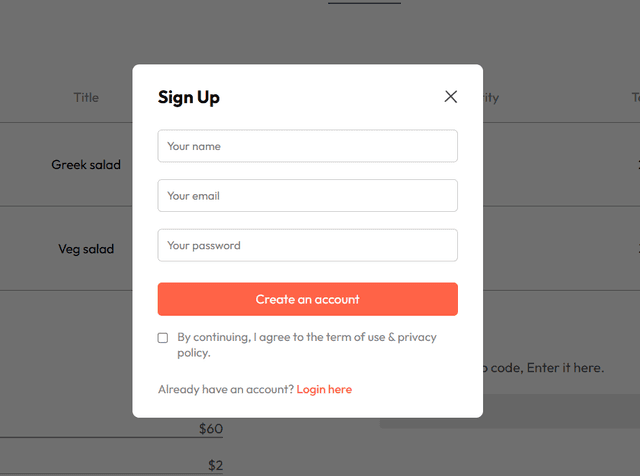Tick the terms agreement checkbox
This screenshot has height=476, width=640.
tap(163, 338)
